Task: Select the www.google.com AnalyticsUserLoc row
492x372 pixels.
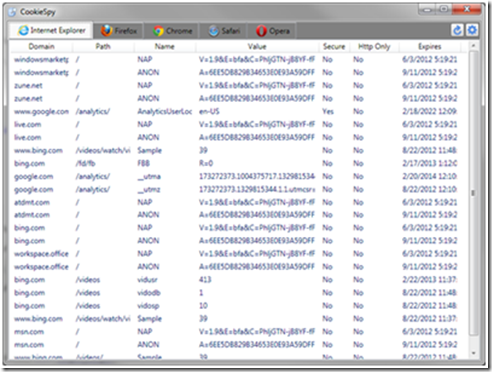Action: [x=235, y=111]
